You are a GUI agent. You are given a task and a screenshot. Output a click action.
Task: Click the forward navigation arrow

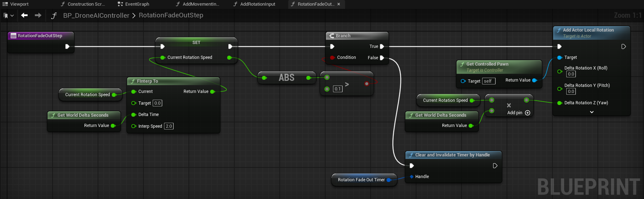(38, 15)
